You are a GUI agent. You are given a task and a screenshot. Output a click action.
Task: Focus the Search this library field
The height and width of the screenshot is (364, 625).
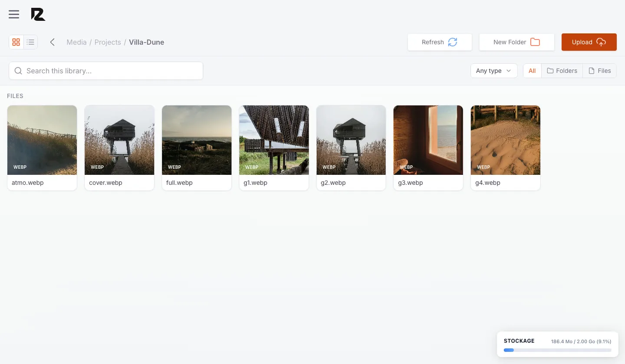106,71
